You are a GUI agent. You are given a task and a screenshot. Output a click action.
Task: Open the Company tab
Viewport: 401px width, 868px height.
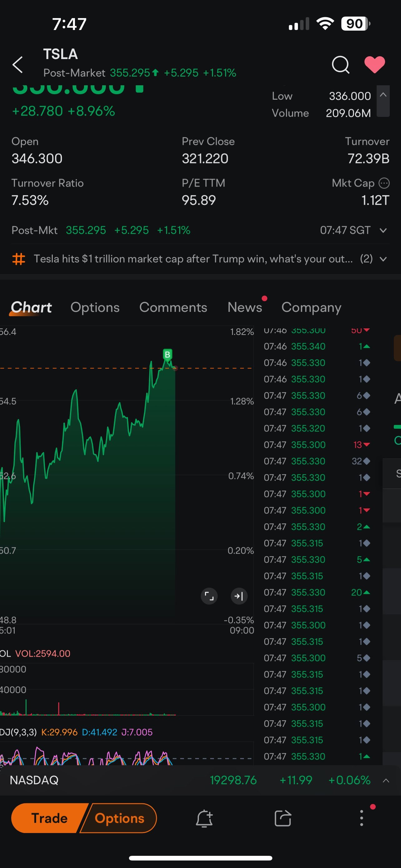pos(311,307)
